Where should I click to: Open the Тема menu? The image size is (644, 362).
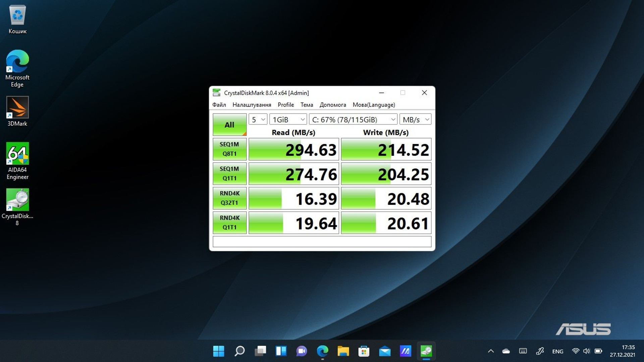[x=307, y=105]
